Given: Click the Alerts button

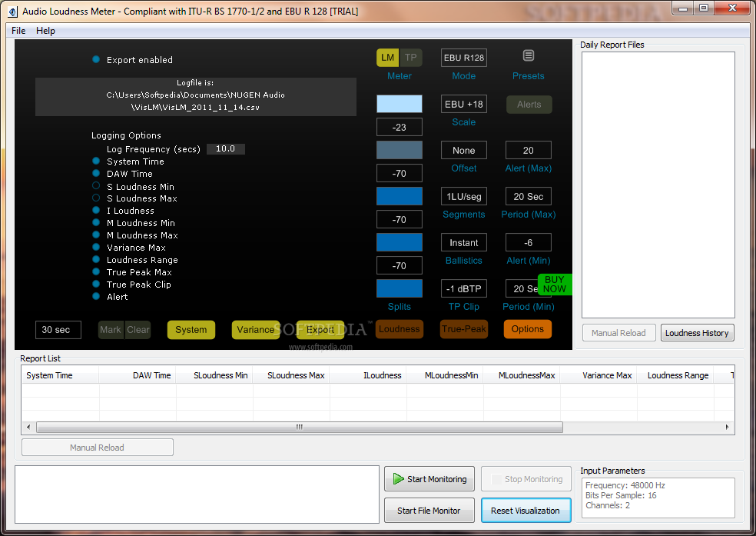Looking at the screenshot, I should (x=529, y=105).
